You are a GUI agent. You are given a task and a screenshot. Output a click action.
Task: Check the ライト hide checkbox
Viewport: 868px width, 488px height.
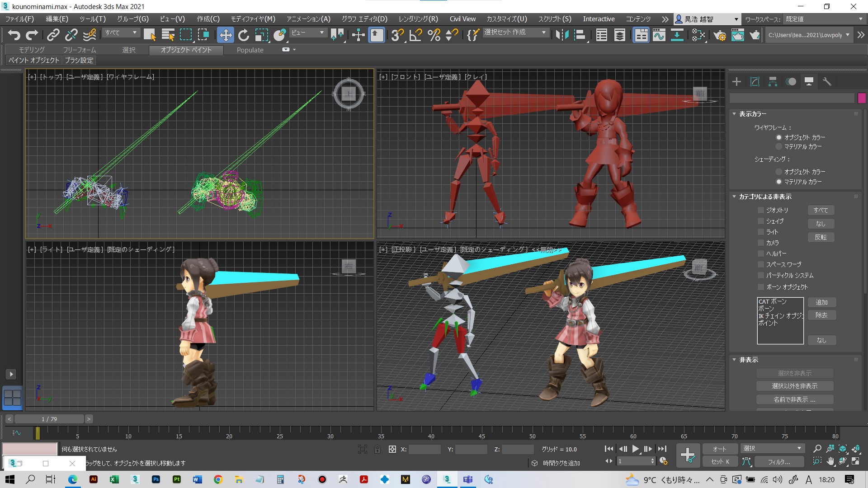pos(760,232)
